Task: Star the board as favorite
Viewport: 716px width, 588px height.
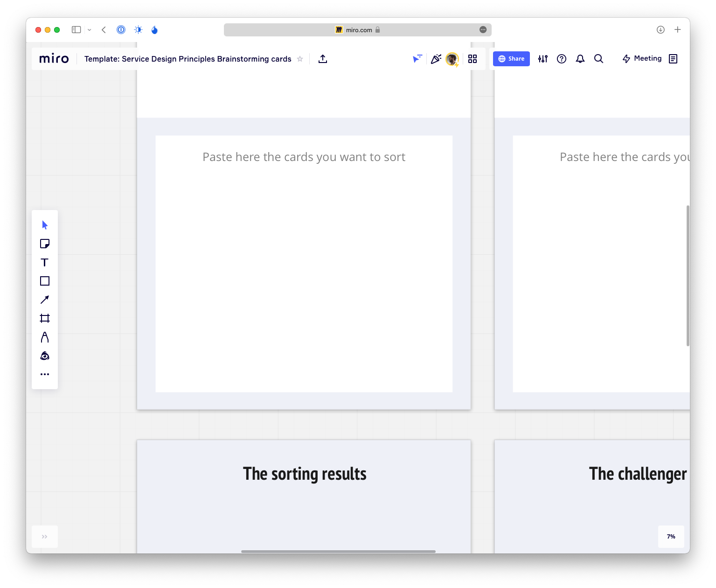Action: tap(300, 59)
